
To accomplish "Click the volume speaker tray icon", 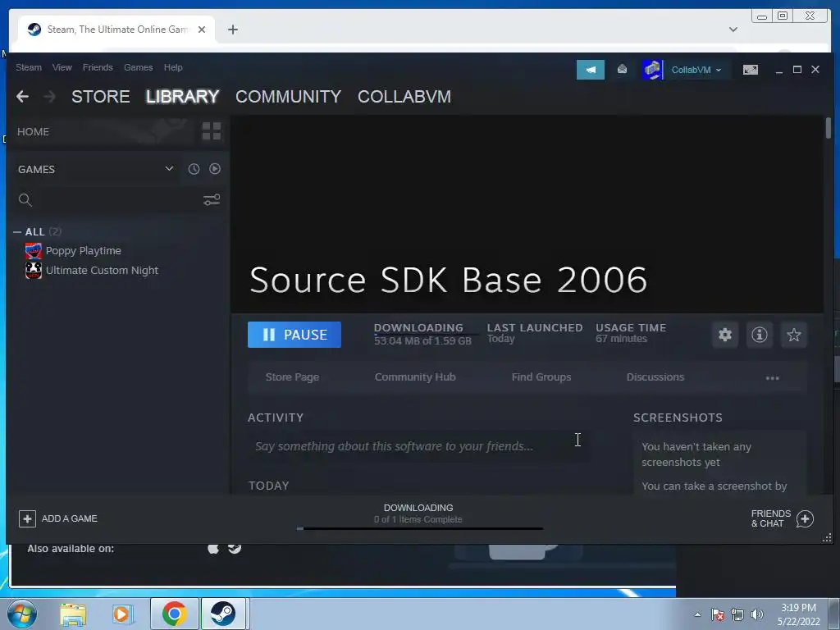I will (757, 614).
